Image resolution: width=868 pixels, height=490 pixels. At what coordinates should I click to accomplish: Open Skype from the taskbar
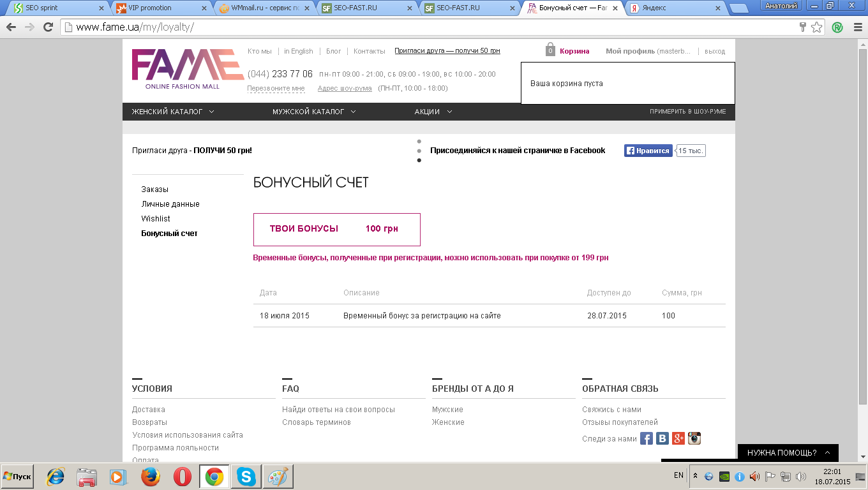246,477
